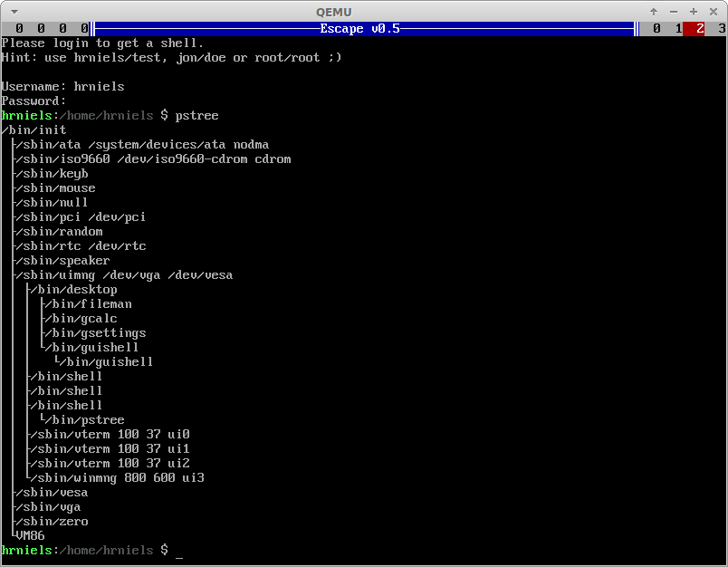Click the Password: prompt line
The width and height of the screenshot is (728, 567).
(x=34, y=101)
